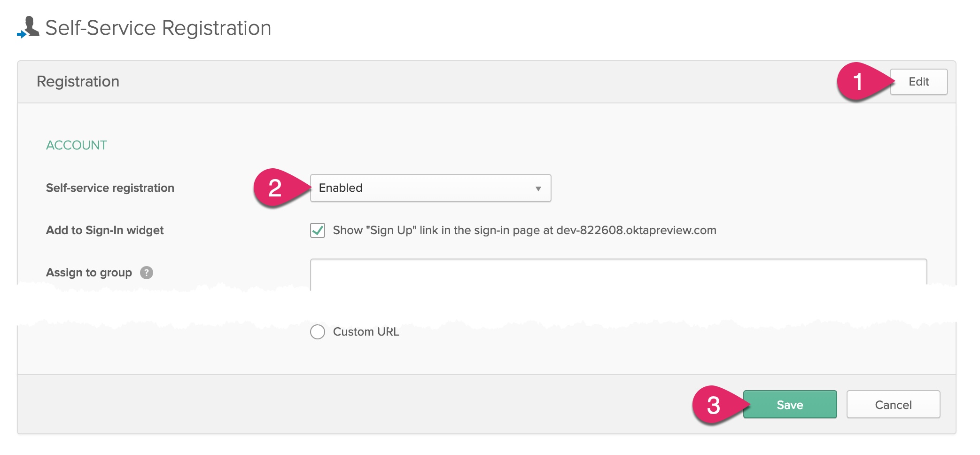
Task: Click the ACCOUNT section heading
Action: [x=77, y=145]
